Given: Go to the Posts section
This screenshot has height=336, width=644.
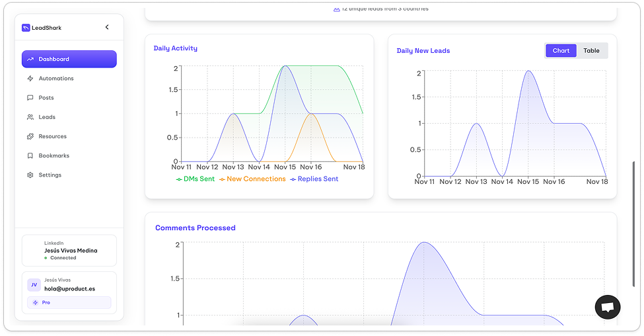Looking at the screenshot, I should click(x=69, y=98).
